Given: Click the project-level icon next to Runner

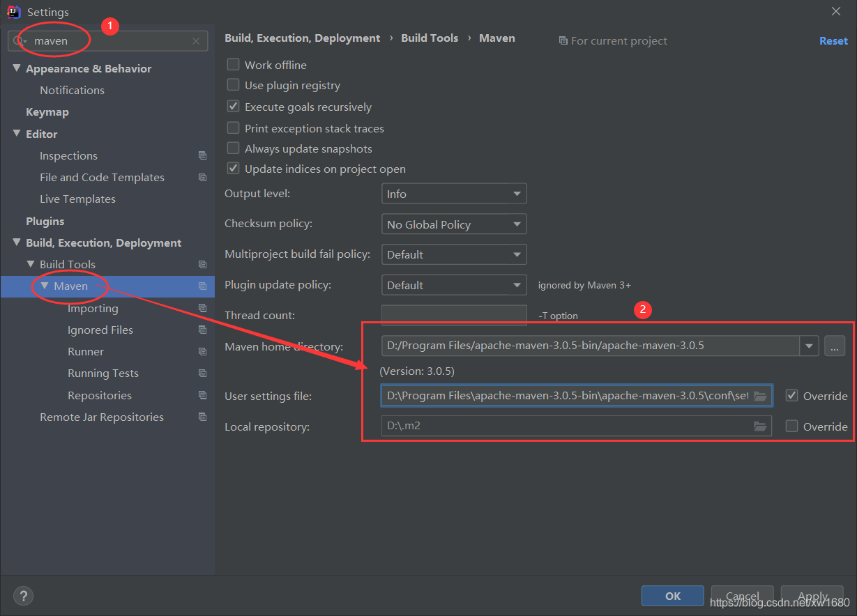Looking at the screenshot, I should (x=202, y=351).
